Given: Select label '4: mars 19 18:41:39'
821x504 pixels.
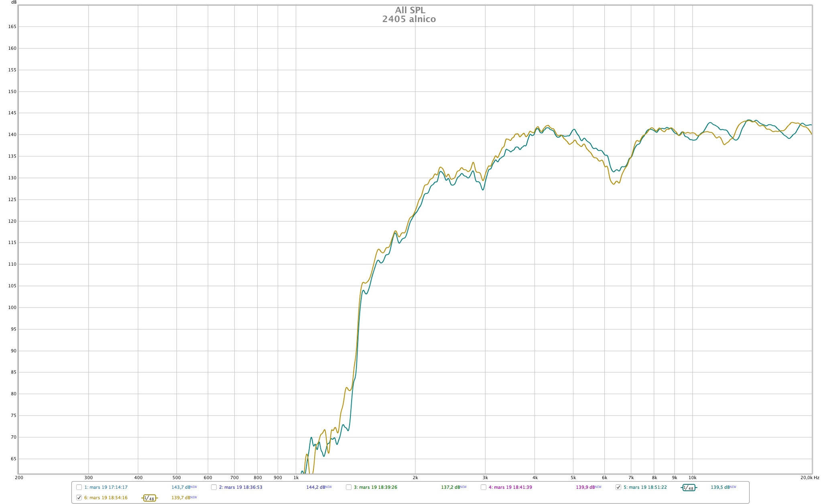Looking at the screenshot, I should 510,487.
